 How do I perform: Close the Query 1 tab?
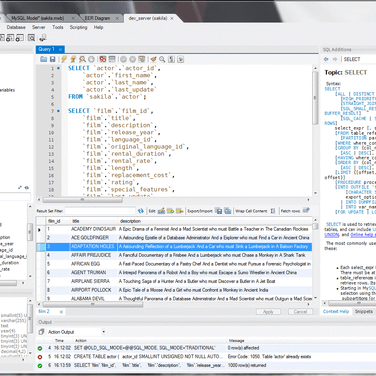point(60,50)
